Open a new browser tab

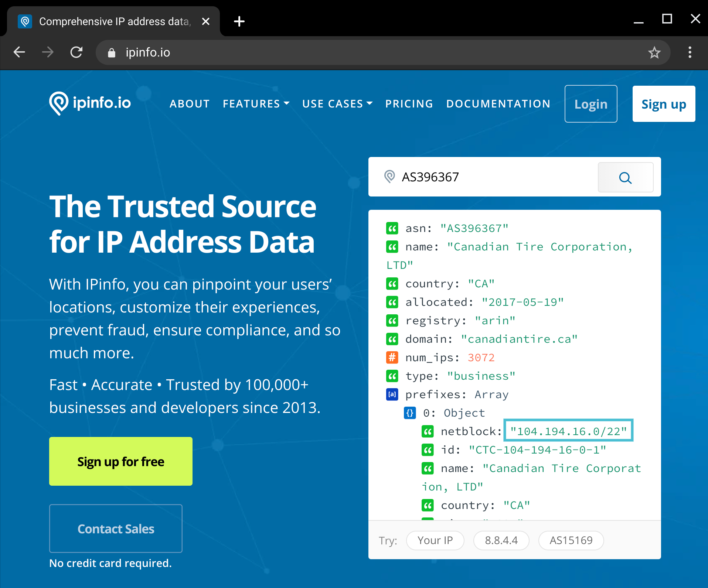(x=239, y=21)
